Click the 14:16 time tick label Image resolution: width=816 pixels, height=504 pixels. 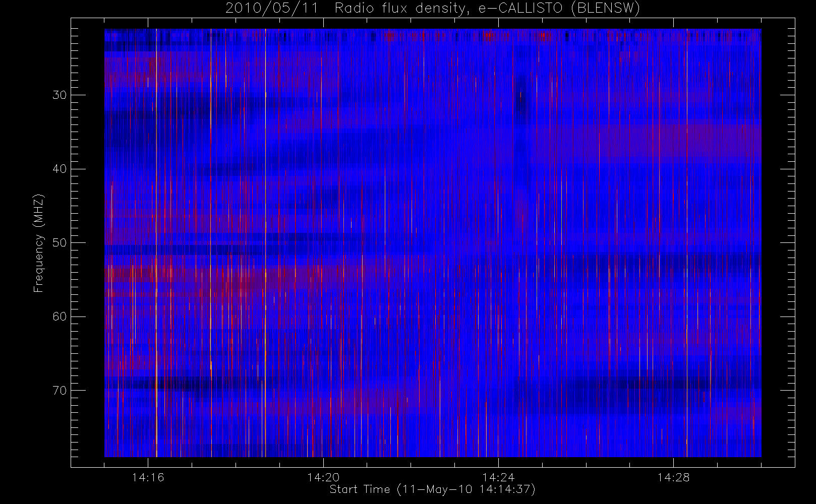tap(148, 477)
